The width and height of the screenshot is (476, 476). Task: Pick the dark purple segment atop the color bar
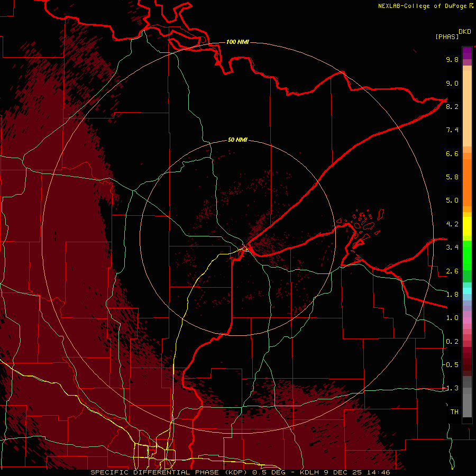467,53
